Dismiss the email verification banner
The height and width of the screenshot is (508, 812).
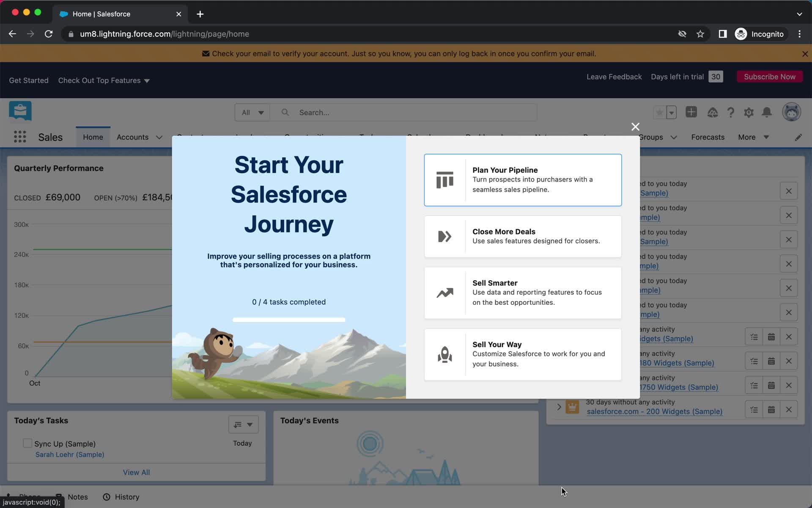[x=805, y=54]
